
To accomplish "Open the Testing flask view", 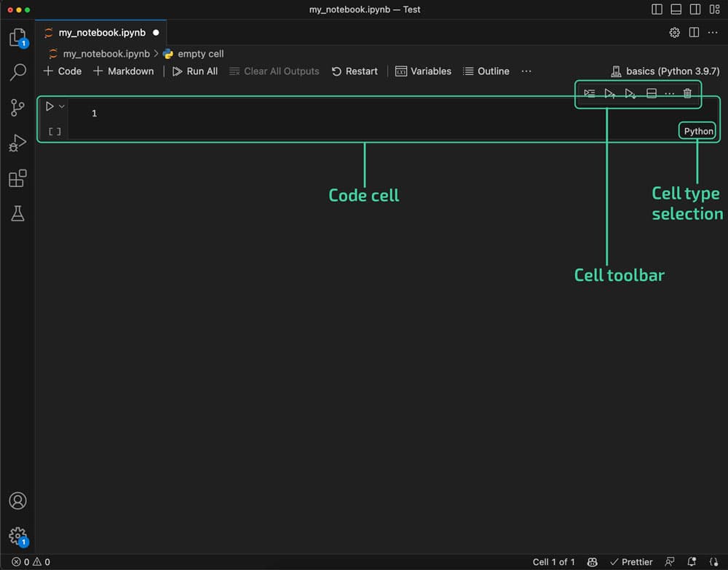I will pos(17,213).
